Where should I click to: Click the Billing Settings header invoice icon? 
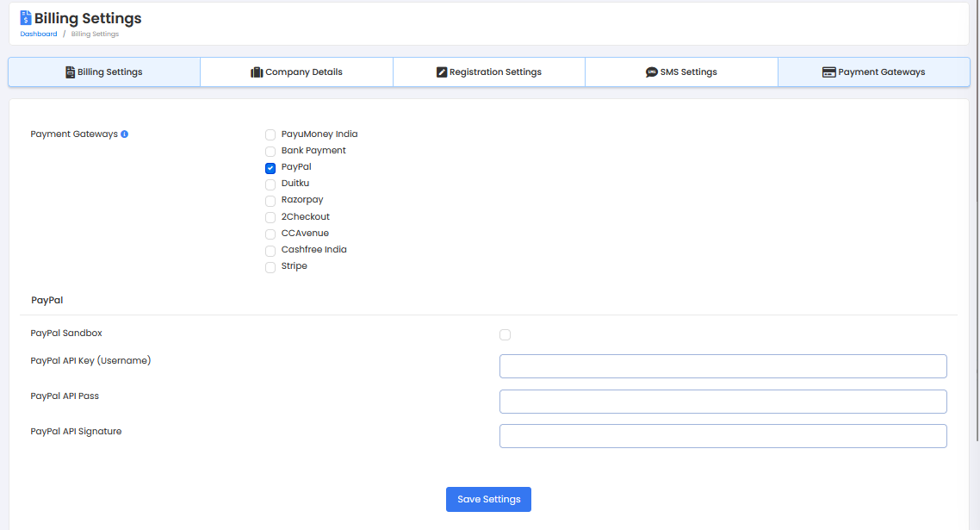pos(26,18)
